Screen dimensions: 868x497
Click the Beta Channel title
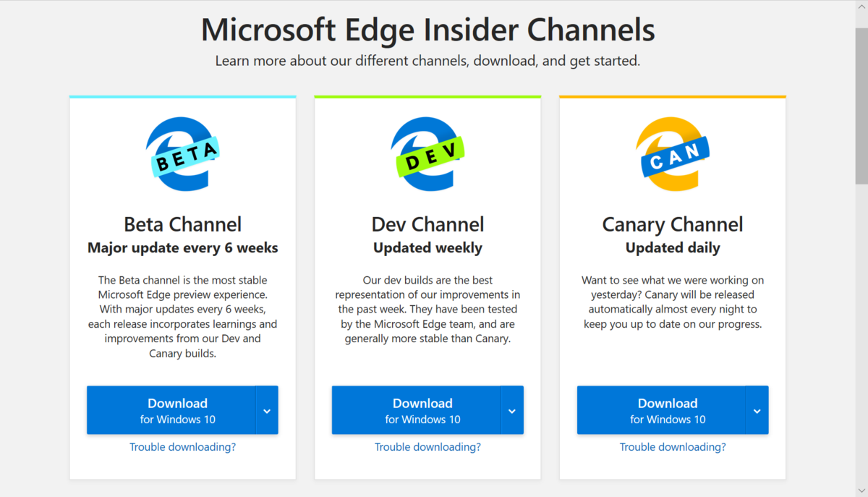click(x=182, y=224)
